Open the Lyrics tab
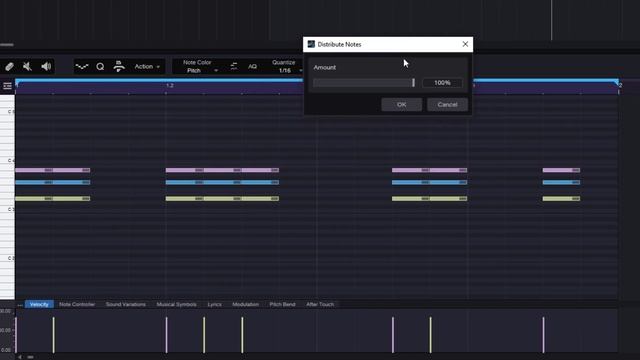Screen dimensions: 640x360 click(214, 304)
